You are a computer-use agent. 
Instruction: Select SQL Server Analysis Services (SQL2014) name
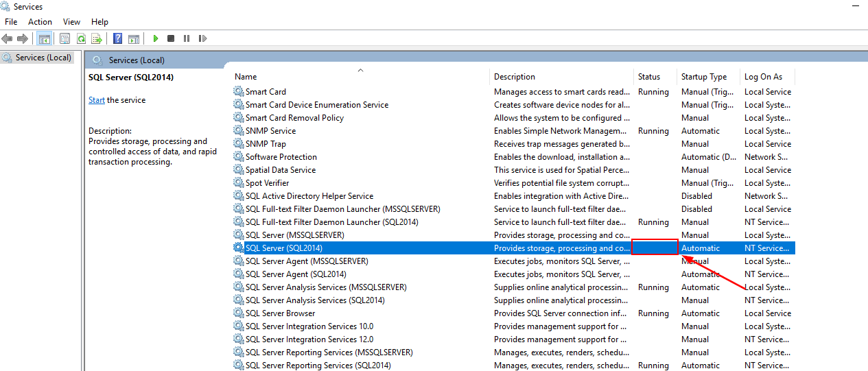315,300
